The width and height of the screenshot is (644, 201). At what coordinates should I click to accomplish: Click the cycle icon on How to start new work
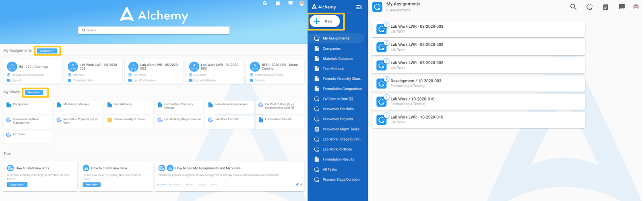[10, 168]
